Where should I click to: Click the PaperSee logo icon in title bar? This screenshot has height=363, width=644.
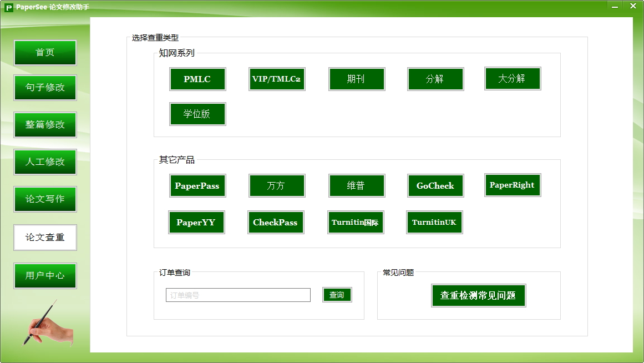[x=9, y=7]
